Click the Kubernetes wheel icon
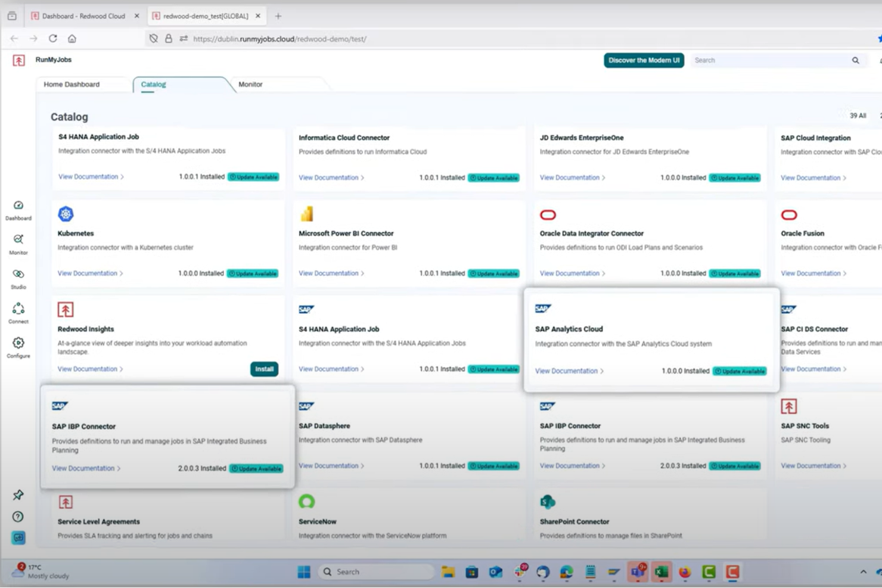The width and height of the screenshot is (882, 588). point(66,214)
